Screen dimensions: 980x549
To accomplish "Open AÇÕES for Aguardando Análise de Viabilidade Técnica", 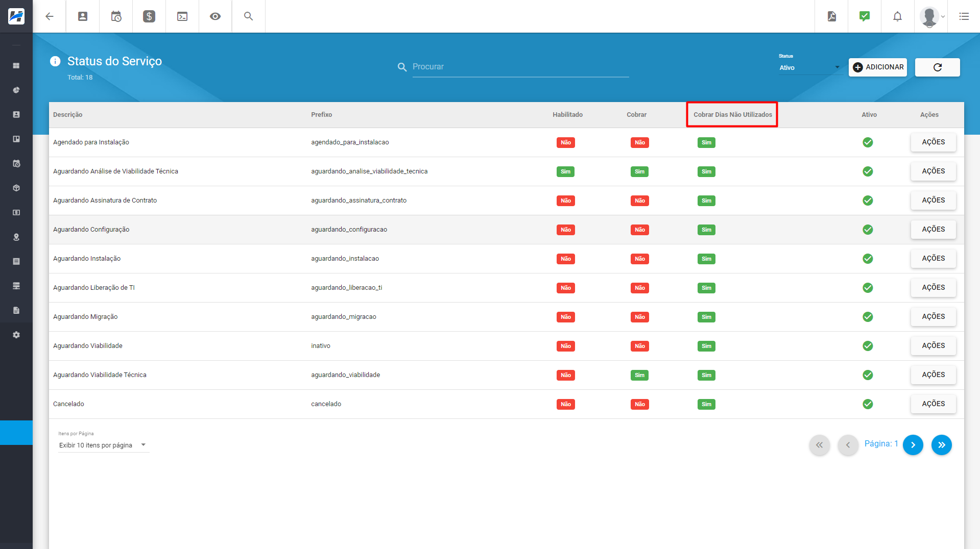I will (x=933, y=171).
